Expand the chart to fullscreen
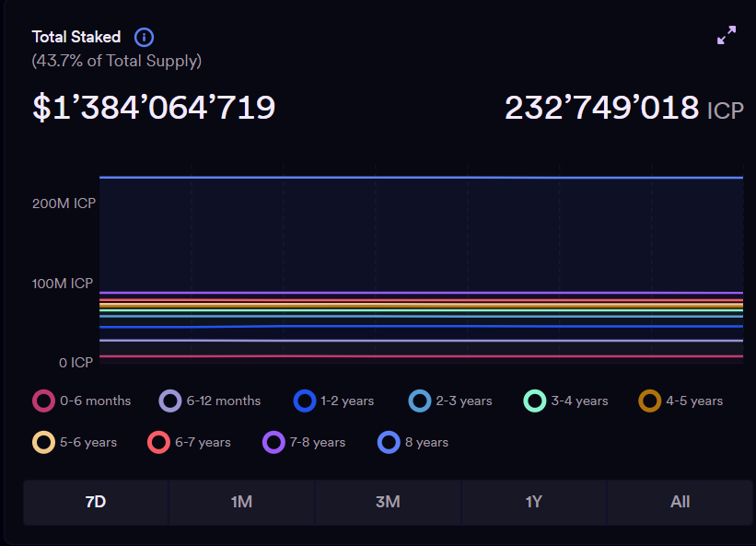The image size is (756, 546). pos(727,35)
